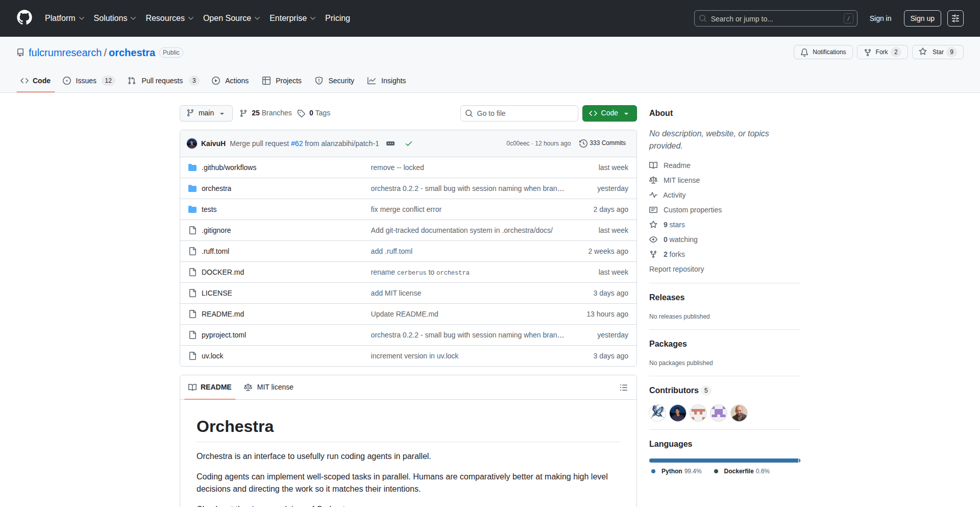Viewport: 980px width, 507px height.
Task: Focus the Search or jump to field
Action: 775,18
